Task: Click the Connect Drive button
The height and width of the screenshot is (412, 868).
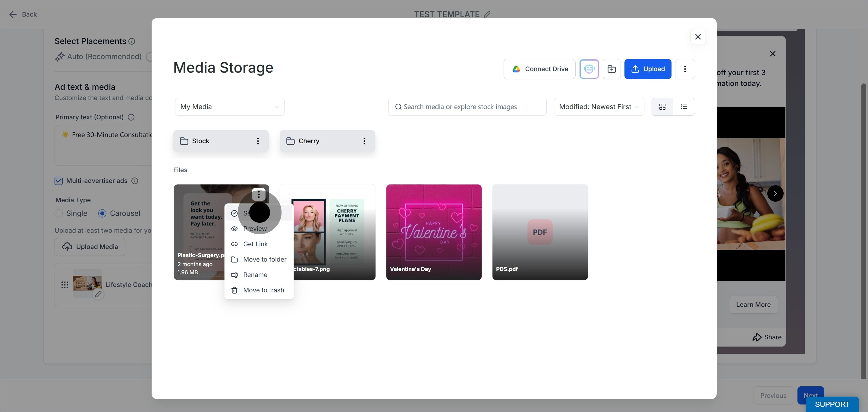Action: click(539, 69)
